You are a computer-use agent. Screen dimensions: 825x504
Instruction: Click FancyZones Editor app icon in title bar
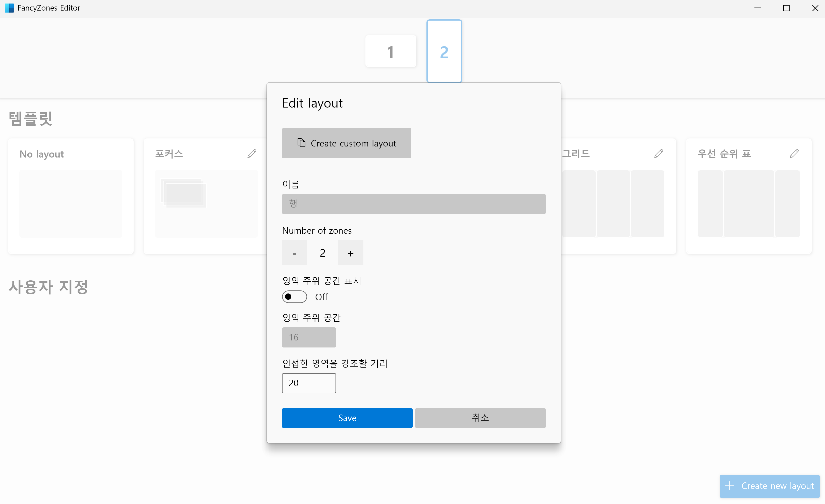click(9, 8)
